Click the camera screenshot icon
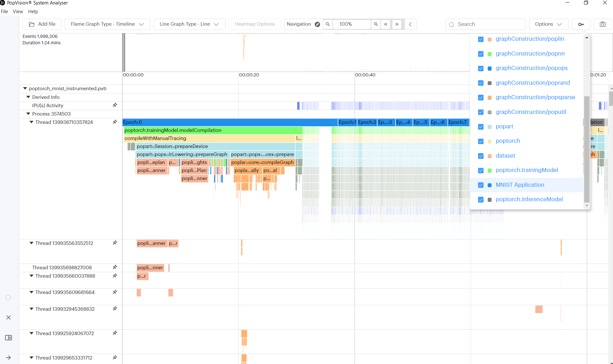 pos(602,24)
